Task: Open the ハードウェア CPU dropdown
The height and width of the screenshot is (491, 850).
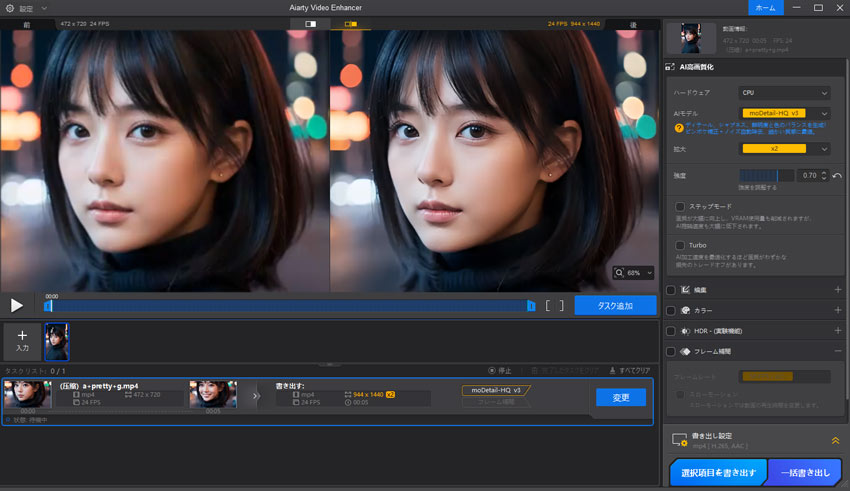Action: point(784,93)
